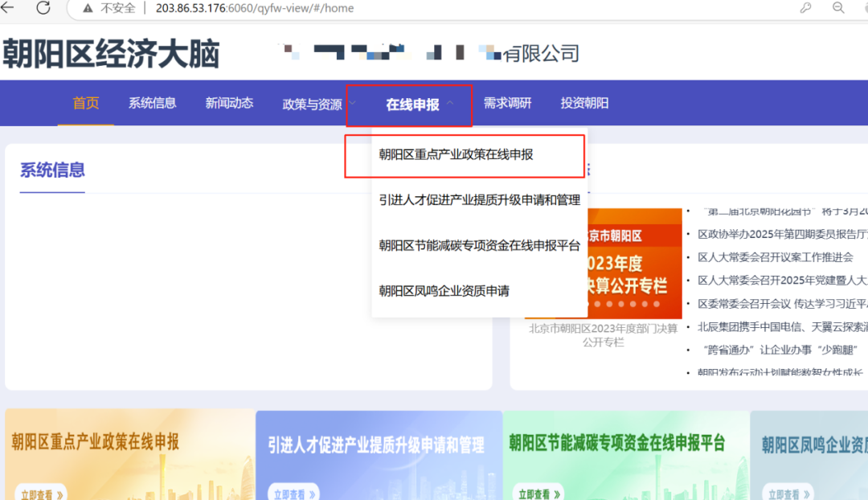Click the 朝阳区节能减碳专项资金在线申报平台 card title
This screenshot has height=500, width=868.
(x=617, y=443)
